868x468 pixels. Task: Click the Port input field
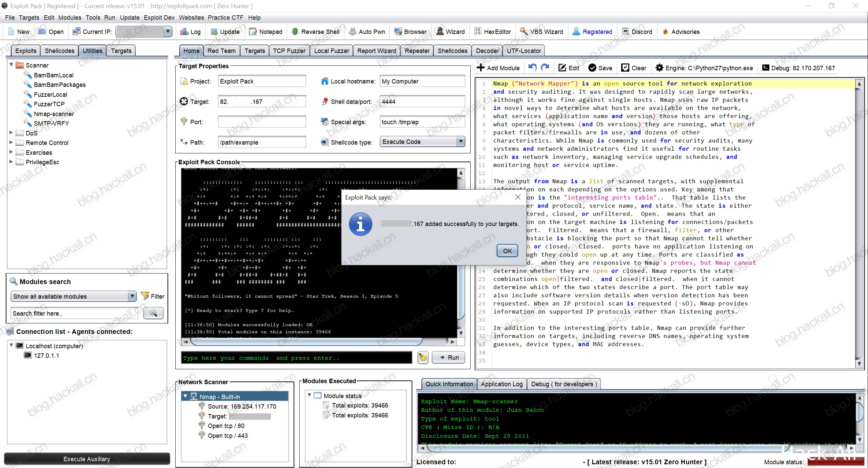pyautogui.click(x=262, y=122)
